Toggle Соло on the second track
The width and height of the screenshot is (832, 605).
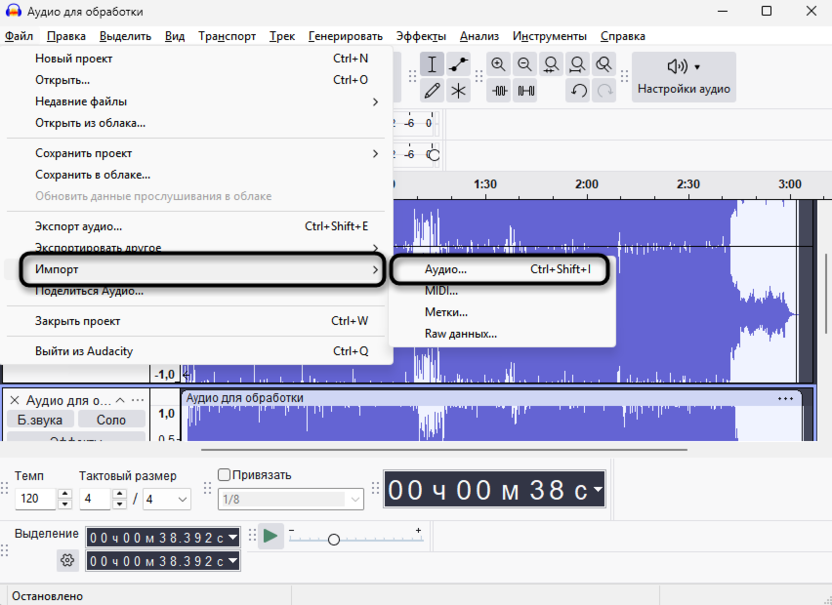click(111, 420)
